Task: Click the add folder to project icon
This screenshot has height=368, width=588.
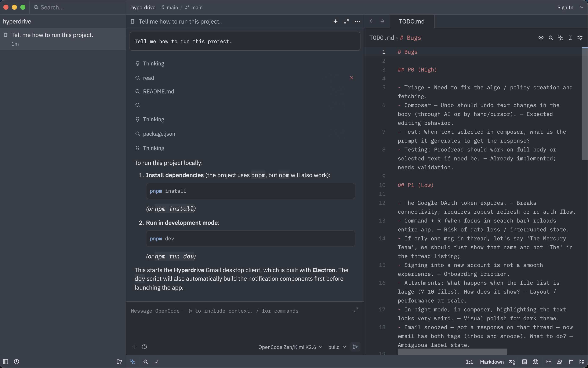Action: [119, 362]
